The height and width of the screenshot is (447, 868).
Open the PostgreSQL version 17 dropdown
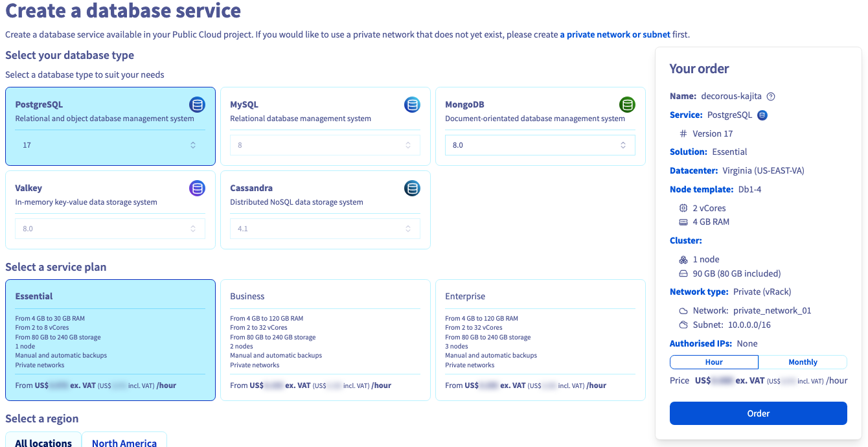[x=110, y=145]
